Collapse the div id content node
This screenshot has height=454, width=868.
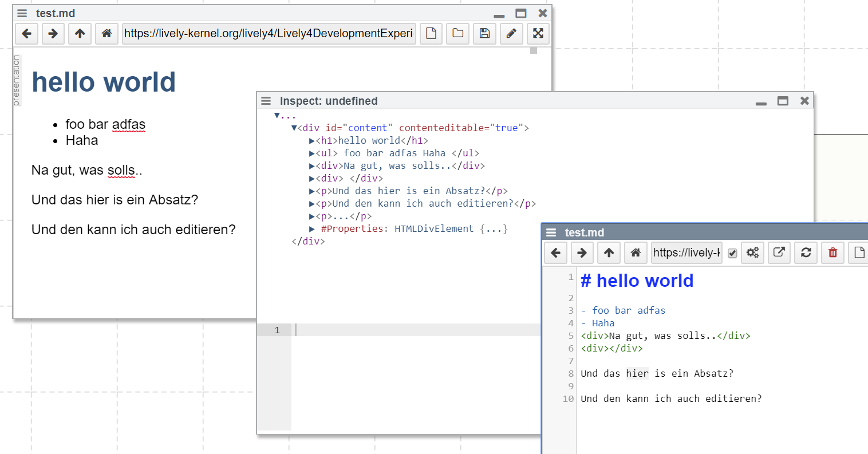294,128
